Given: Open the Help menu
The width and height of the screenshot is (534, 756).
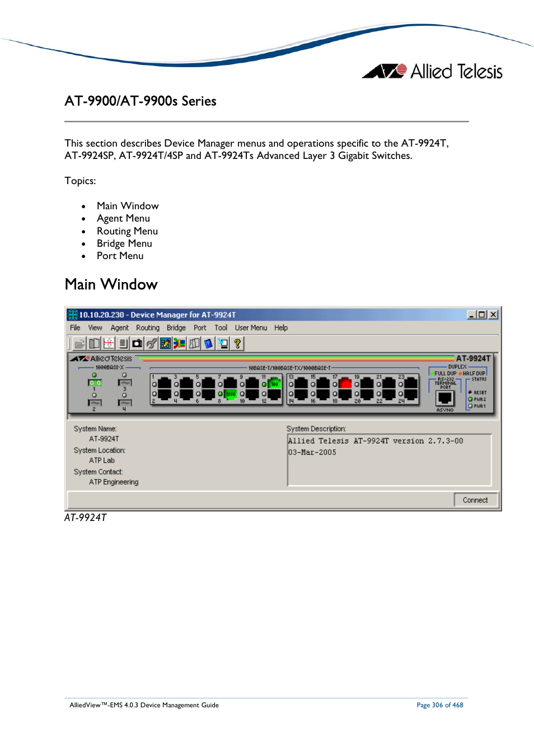Looking at the screenshot, I should coord(281,328).
